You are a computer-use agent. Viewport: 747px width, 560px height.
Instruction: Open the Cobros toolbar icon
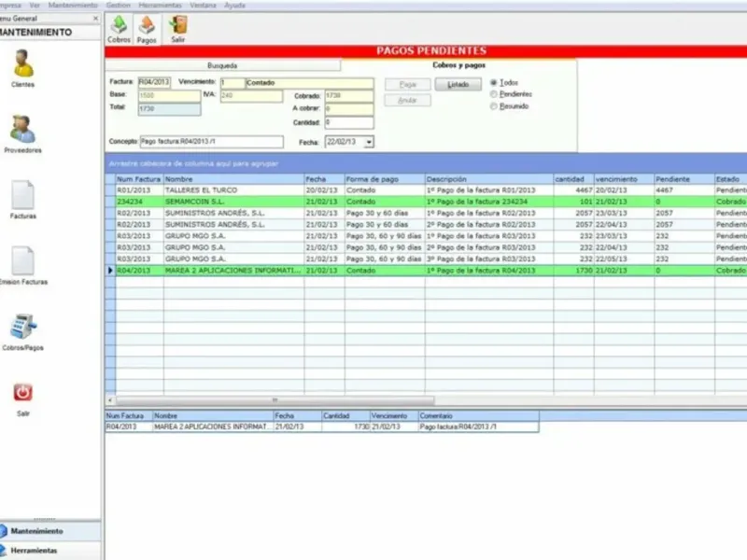(x=119, y=29)
